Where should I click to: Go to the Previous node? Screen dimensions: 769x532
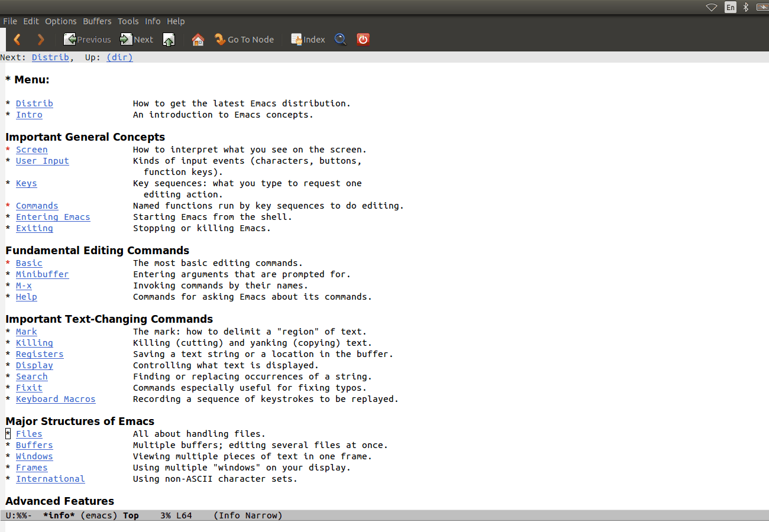[x=87, y=40]
